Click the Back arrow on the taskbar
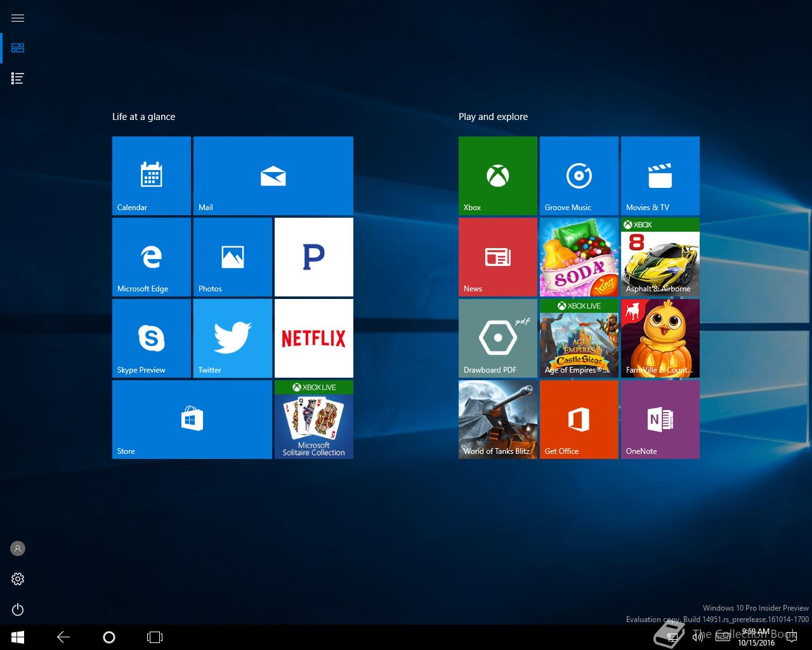812x650 pixels. pos(63,637)
